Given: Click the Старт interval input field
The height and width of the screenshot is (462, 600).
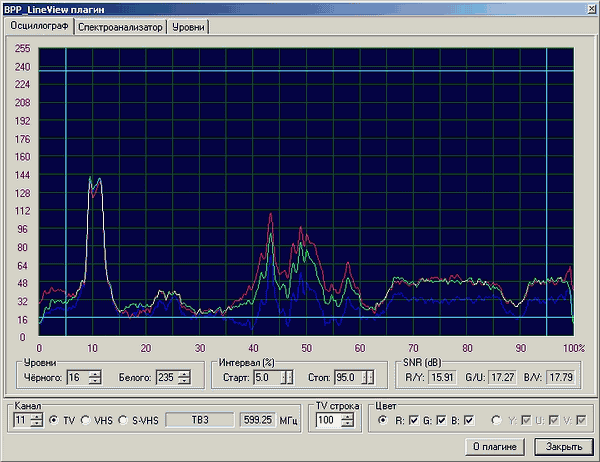Looking at the screenshot, I should (267, 377).
